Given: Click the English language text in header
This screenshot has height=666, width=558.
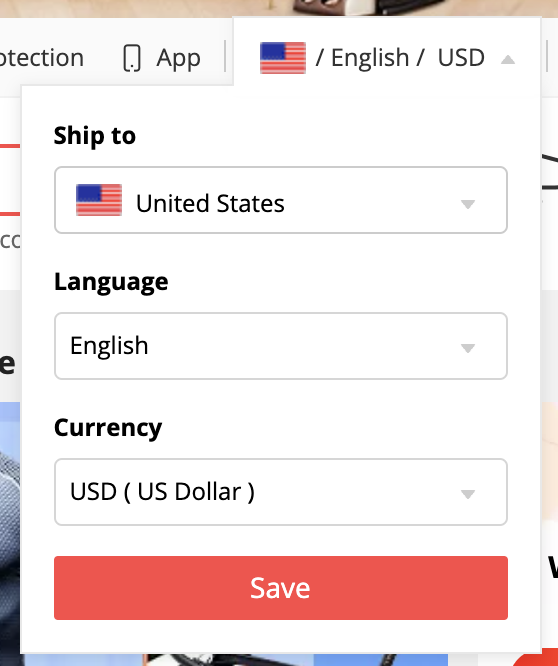Looking at the screenshot, I should pos(370,58).
